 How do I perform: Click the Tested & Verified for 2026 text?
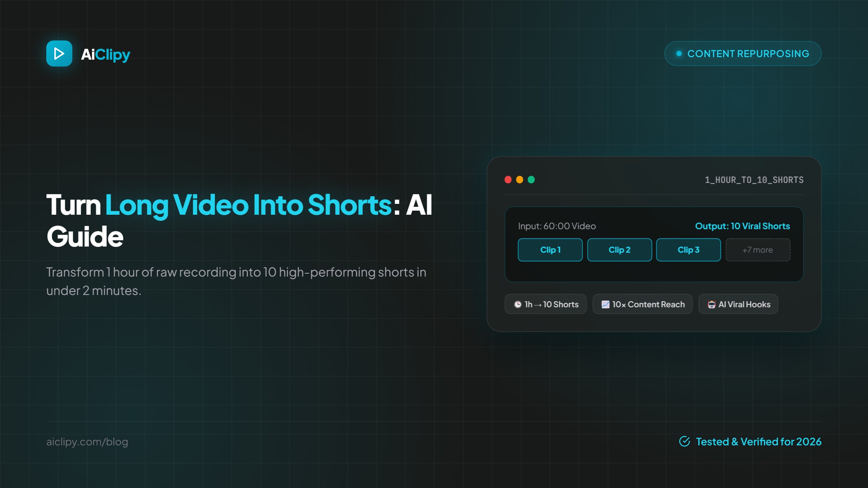[758, 442]
